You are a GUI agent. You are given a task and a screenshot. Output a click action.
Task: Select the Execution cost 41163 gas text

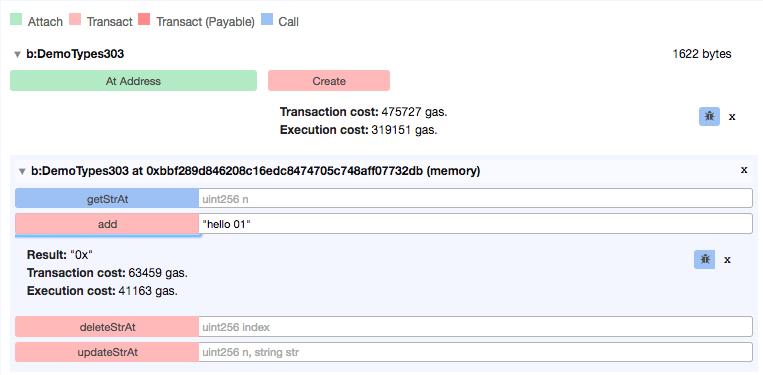103,291
